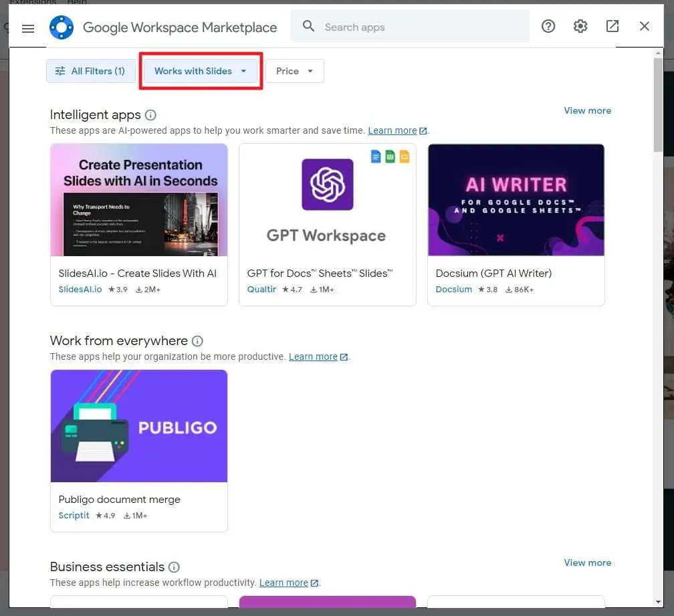Click the Slides icon on GPT Workspace card

pyautogui.click(x=405, y=157)
